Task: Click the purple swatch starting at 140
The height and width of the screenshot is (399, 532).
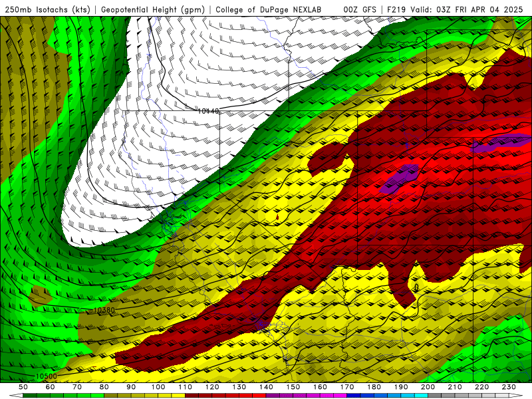Action: pos(273,395)
